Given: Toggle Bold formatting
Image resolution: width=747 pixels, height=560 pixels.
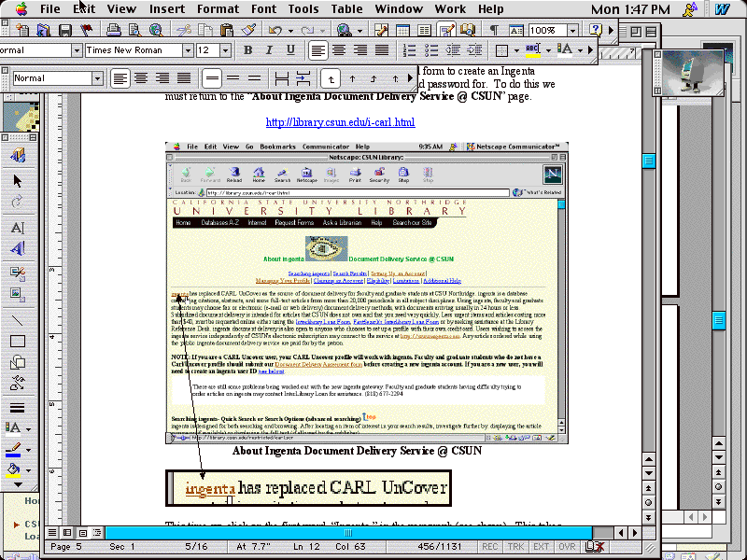Looking at the screenshot, I should (x=247, y=50).
